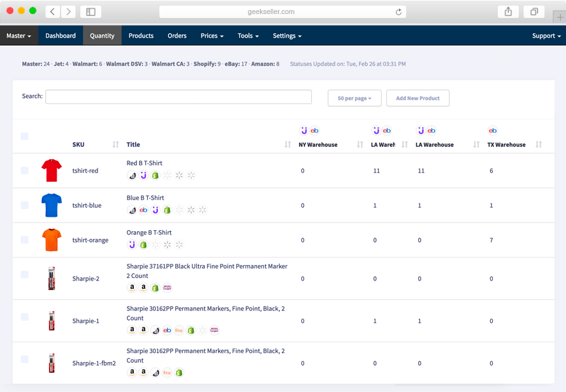Open the Master dropdown menu

18,36
